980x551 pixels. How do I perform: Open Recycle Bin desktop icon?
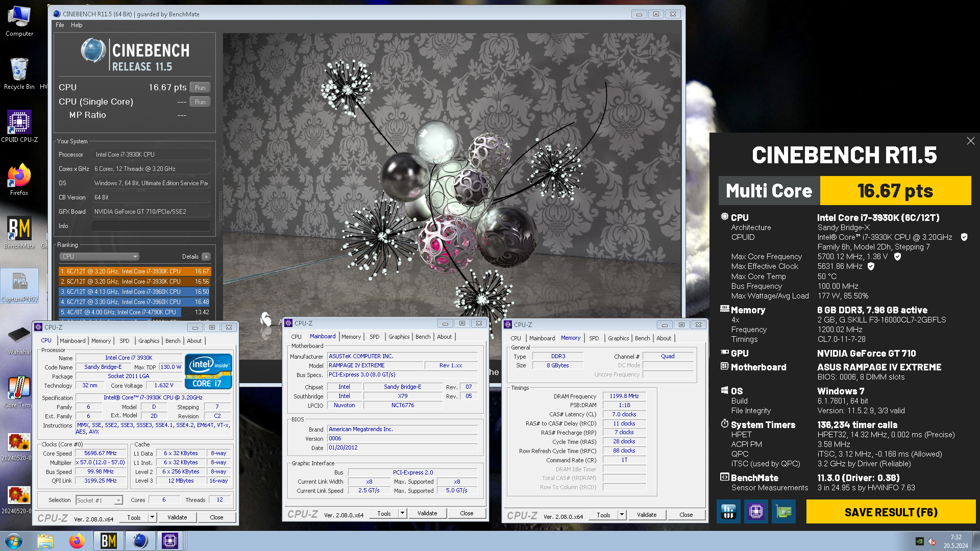(19, 74)
